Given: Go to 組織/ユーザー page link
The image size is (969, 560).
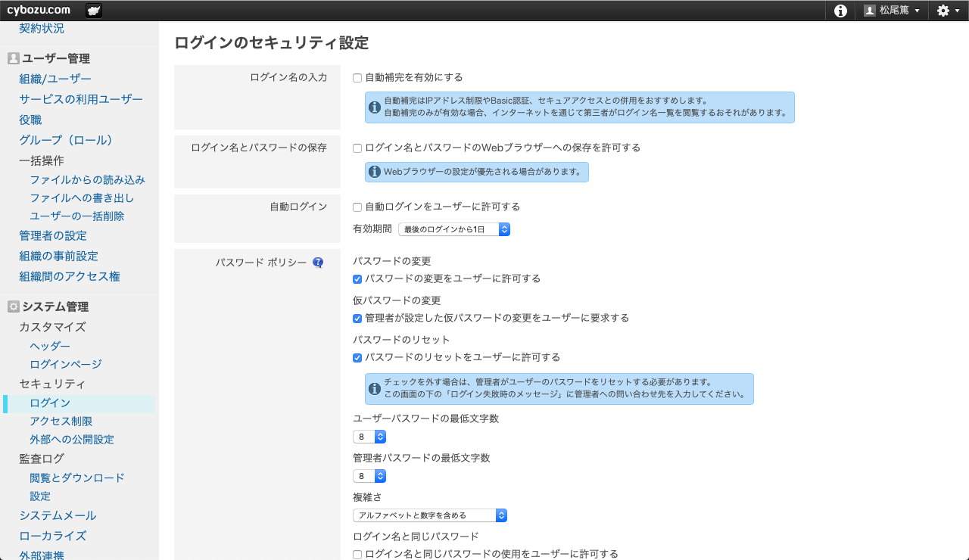Looking at the screenshot, I should (55, 79).
